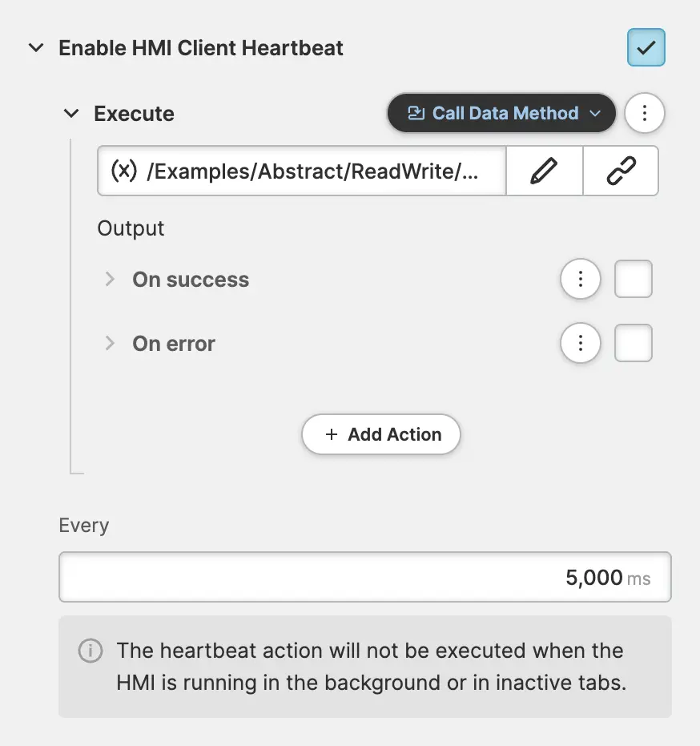Click the chain link binding icon
Screen dimensions: 700x746
pyautogui.click(x=621, y=171)
